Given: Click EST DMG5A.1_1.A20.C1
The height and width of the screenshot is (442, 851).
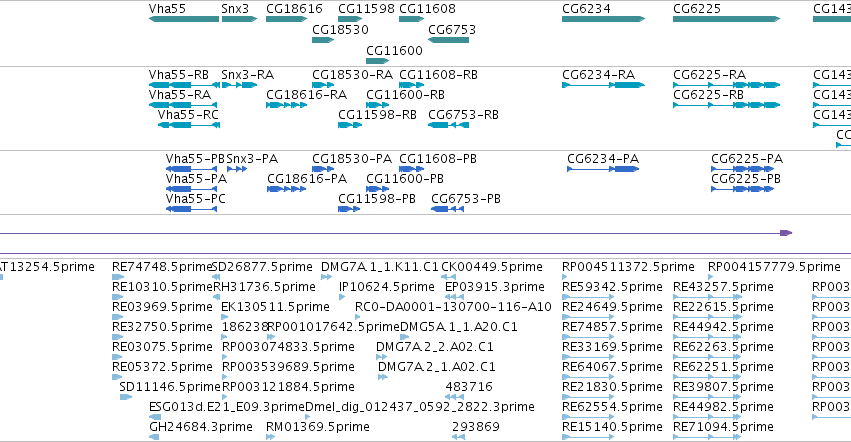Looking at the screenshot, I should point(459,327).
